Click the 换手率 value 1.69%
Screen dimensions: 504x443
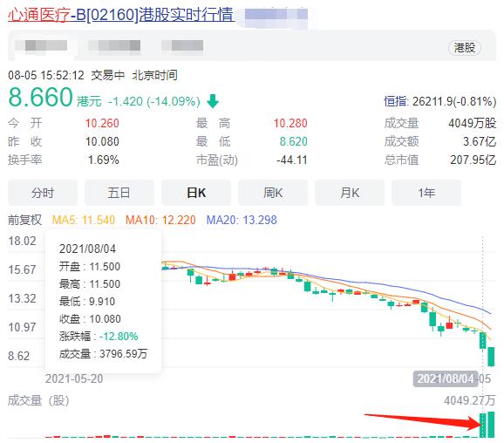pos(104,160)
